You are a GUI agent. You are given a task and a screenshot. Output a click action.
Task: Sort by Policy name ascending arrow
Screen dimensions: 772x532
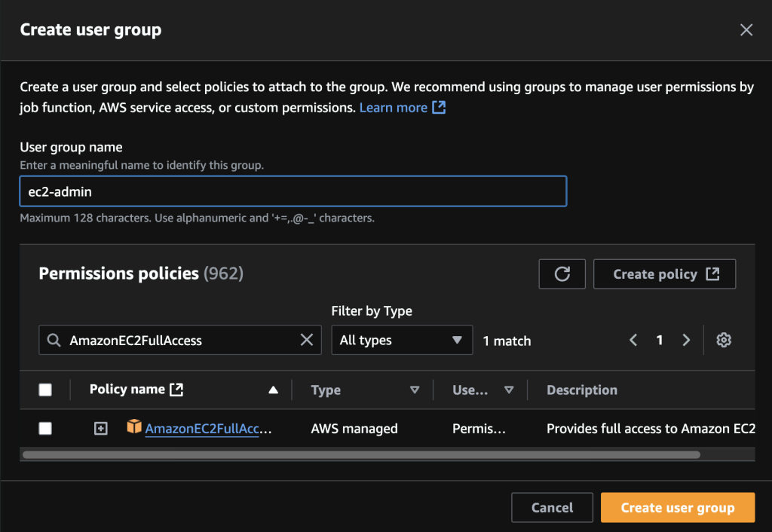point(273,390)
